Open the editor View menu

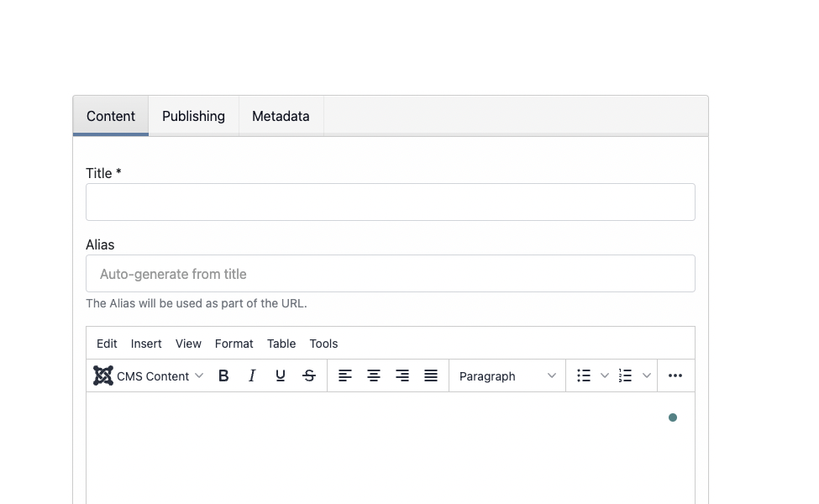pos(188,344)
